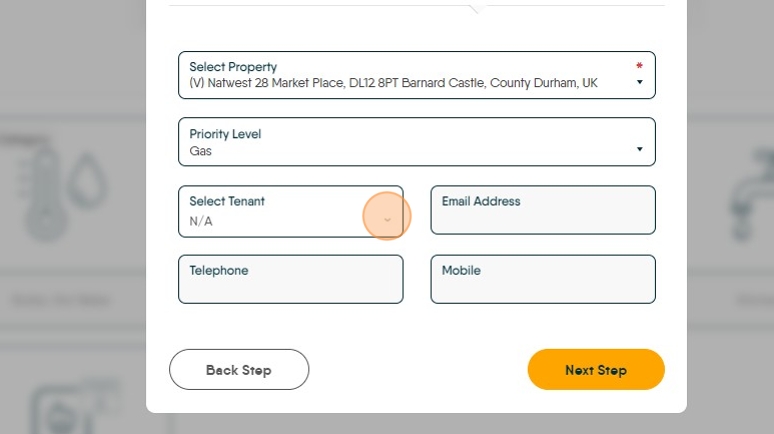Viewport: 774px width, 434px height.
Task: Click the blurred water droplet icon
Action: (x=87, y=180)
